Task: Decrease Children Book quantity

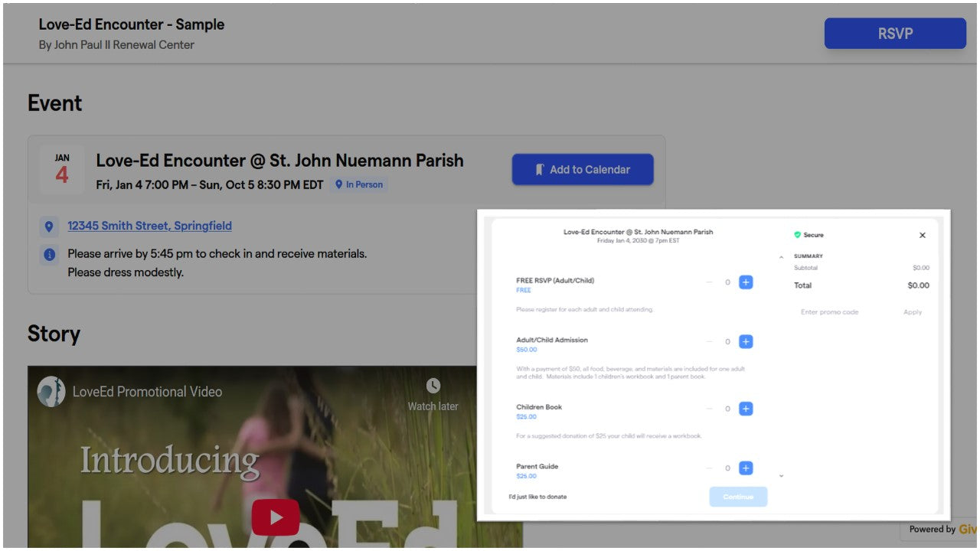Action: point(710,409)
